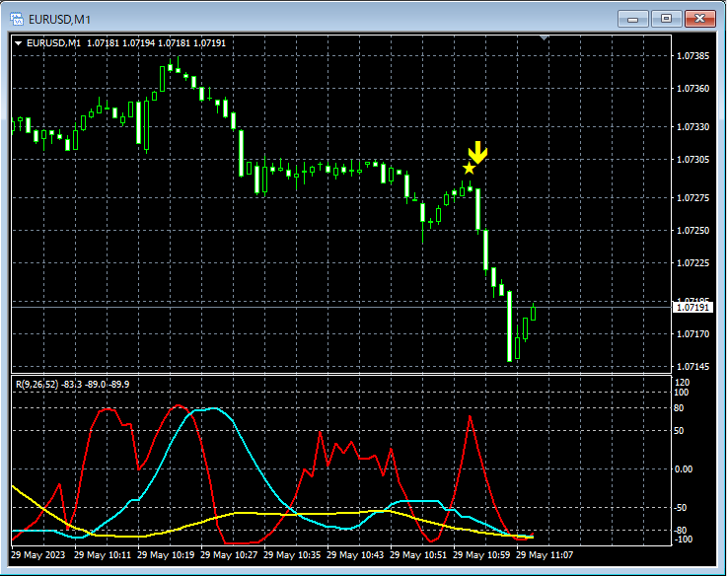Click the current price label 1.07191
Screen dimensions: 728x576
point(694,308)
